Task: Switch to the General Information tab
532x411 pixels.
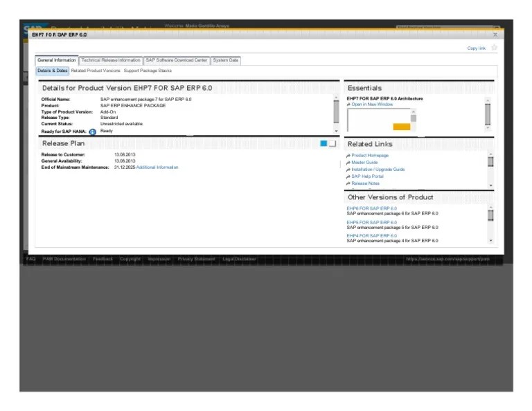Action: tap(57, 60)
